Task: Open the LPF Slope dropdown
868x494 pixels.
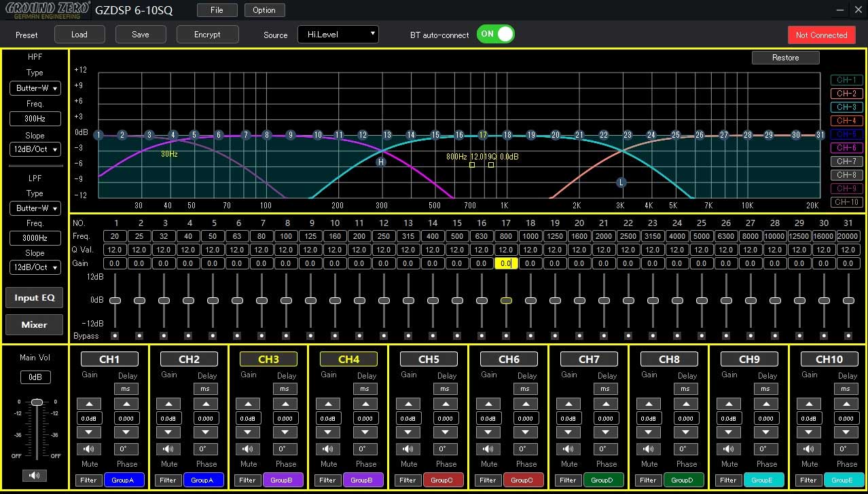Action: 35,267
